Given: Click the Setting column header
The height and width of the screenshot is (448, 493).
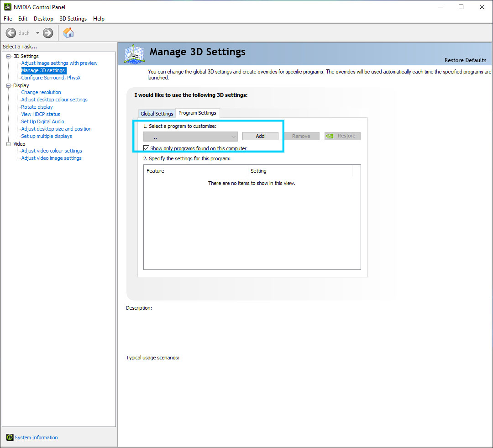Looking at the screenshot, I should (300, 171).
